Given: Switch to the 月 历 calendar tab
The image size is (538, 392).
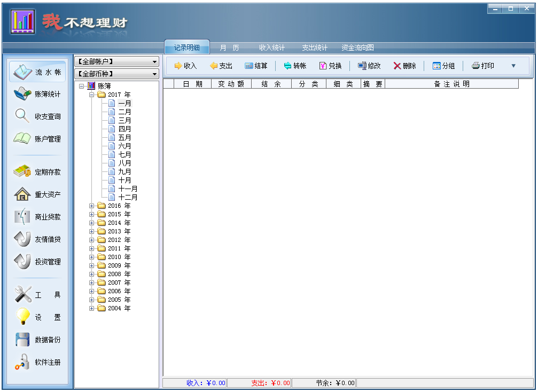Looking at the screenshot, I should tap(229, 48).
